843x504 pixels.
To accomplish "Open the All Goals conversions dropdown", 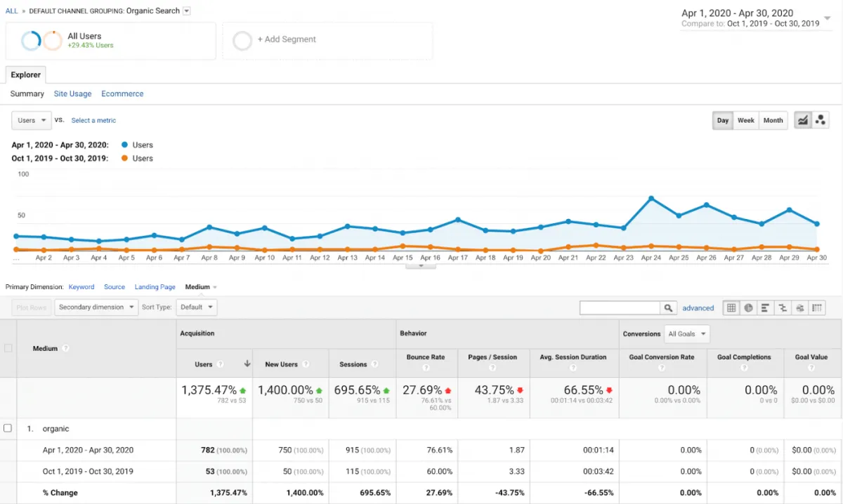I will coord(687,333).
